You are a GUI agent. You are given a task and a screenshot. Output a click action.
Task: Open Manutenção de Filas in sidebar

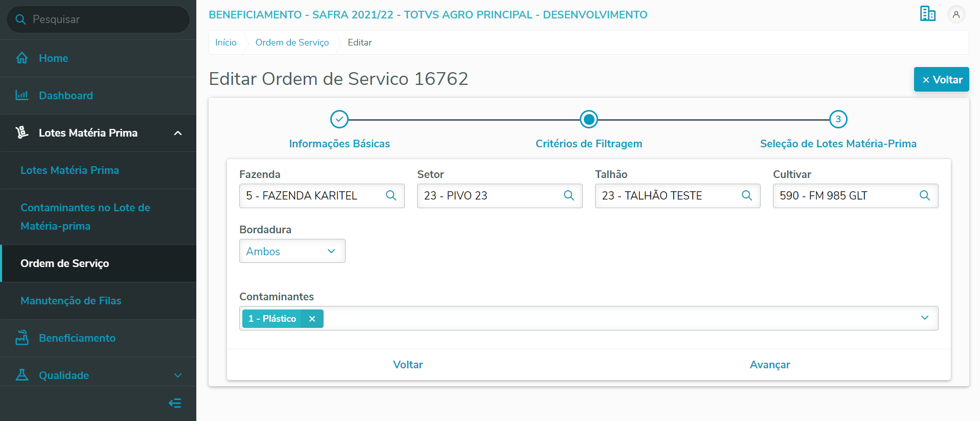pos(71,301)
